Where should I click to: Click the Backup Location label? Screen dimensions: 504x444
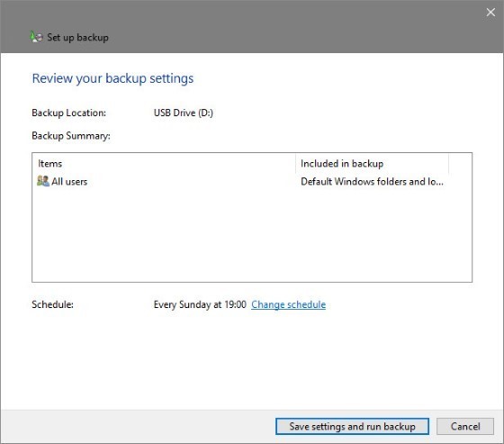click(68, 113)
